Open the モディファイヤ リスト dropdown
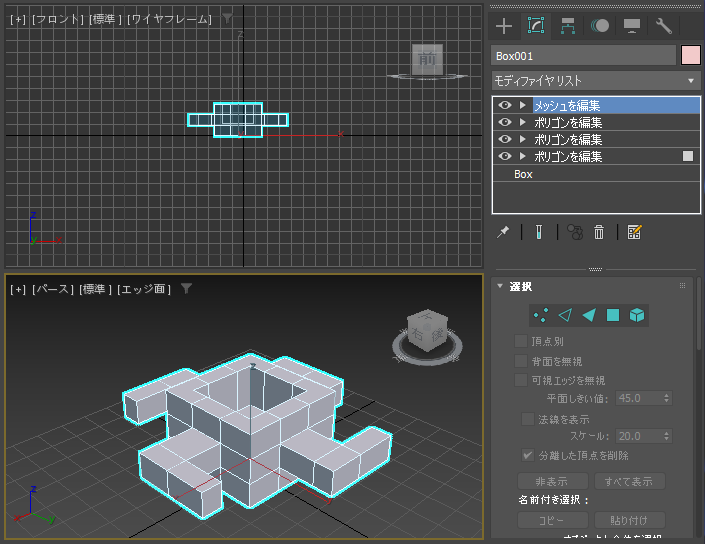The width and height of the screenshot is (705, 544). (596, 81)
